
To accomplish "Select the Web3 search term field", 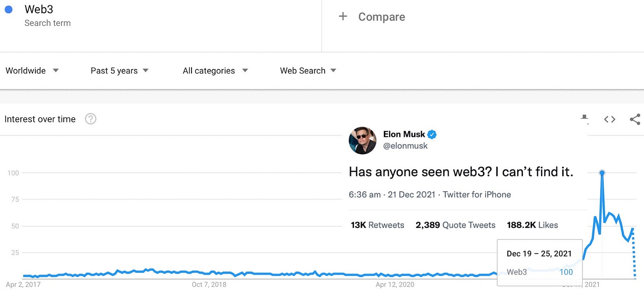I will coord(161,26).
